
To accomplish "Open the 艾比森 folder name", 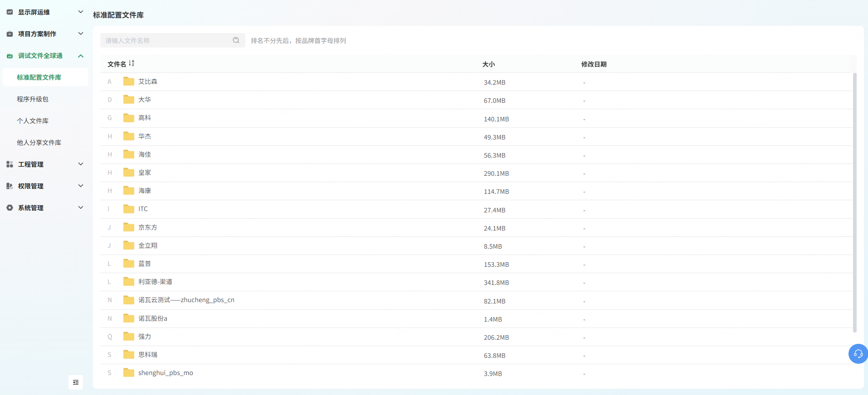I will [x=148, y=82].
